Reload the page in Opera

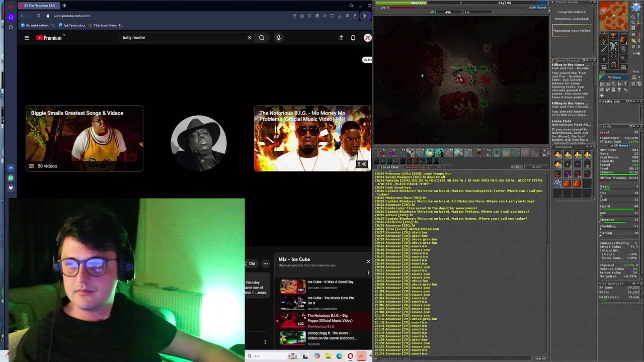click(x=38, y=16)
